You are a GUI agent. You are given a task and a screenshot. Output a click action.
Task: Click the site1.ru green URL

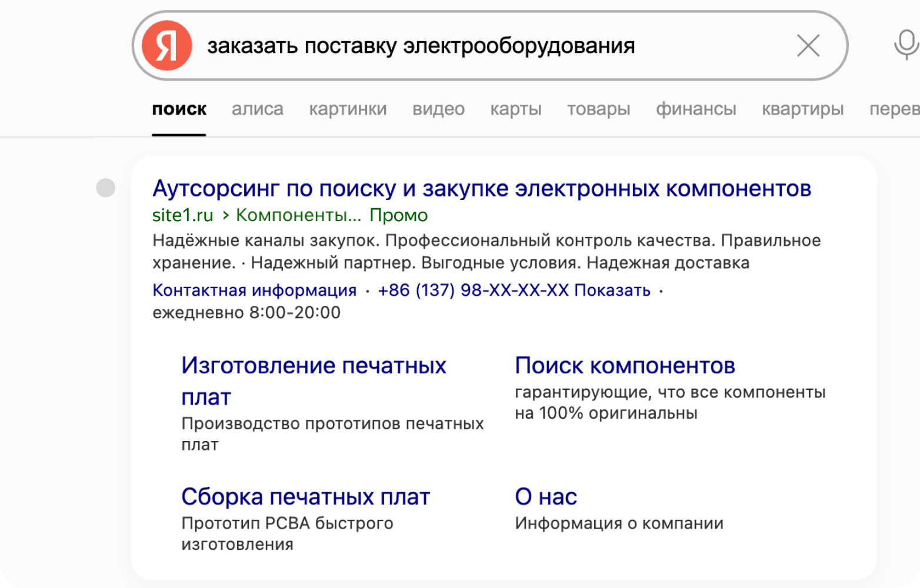(182, 216)
